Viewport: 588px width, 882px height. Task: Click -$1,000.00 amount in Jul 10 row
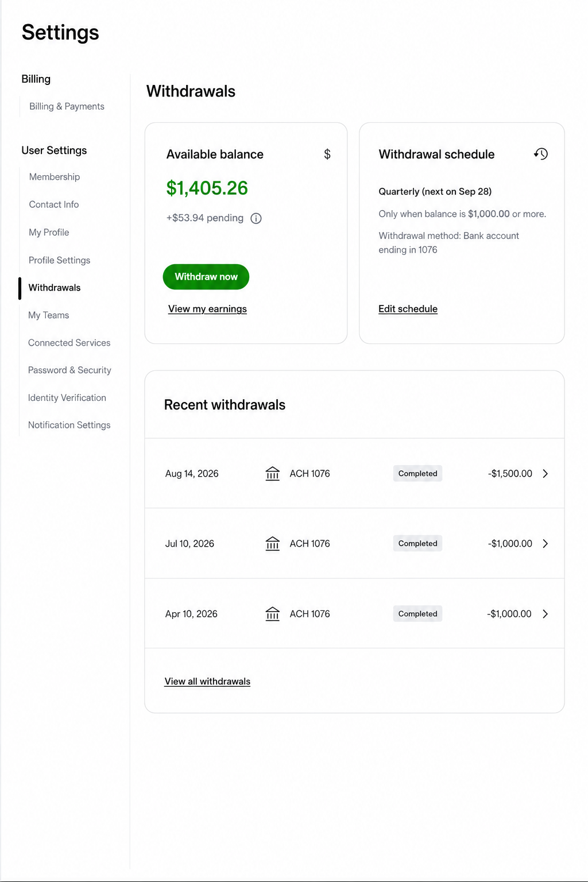[510, 544]
